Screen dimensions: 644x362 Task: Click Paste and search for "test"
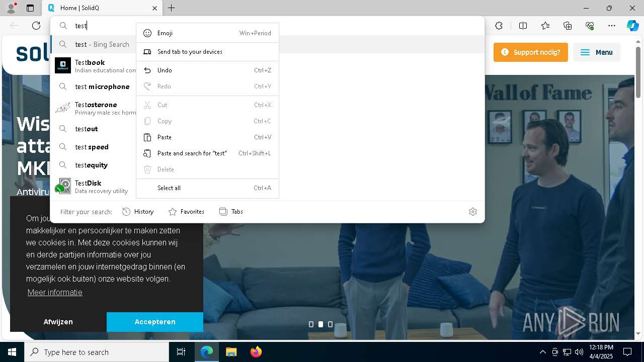tap(207, 153)
